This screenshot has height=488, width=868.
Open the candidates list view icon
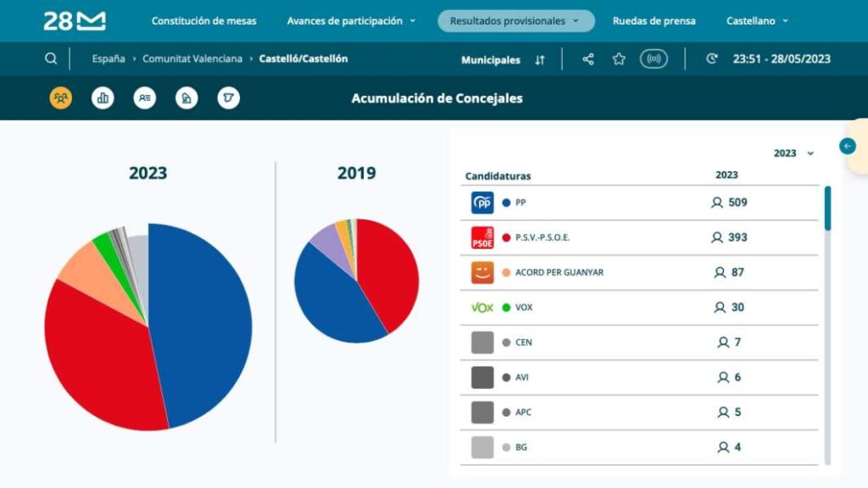coord(145,98)
